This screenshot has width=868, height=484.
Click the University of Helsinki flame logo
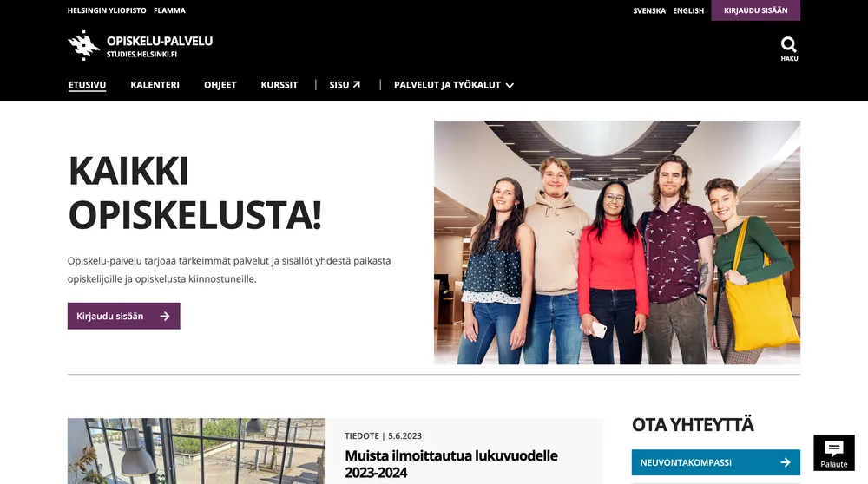coord(83,45)
